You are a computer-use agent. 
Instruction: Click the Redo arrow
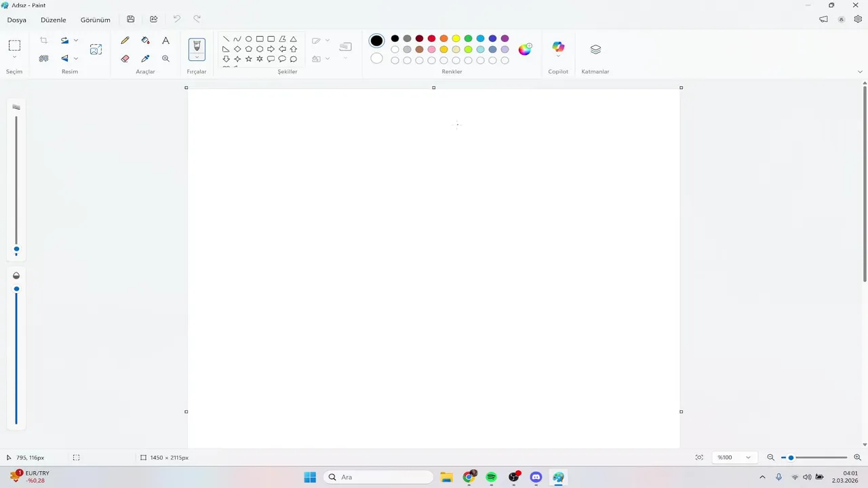tap(197, 19)
